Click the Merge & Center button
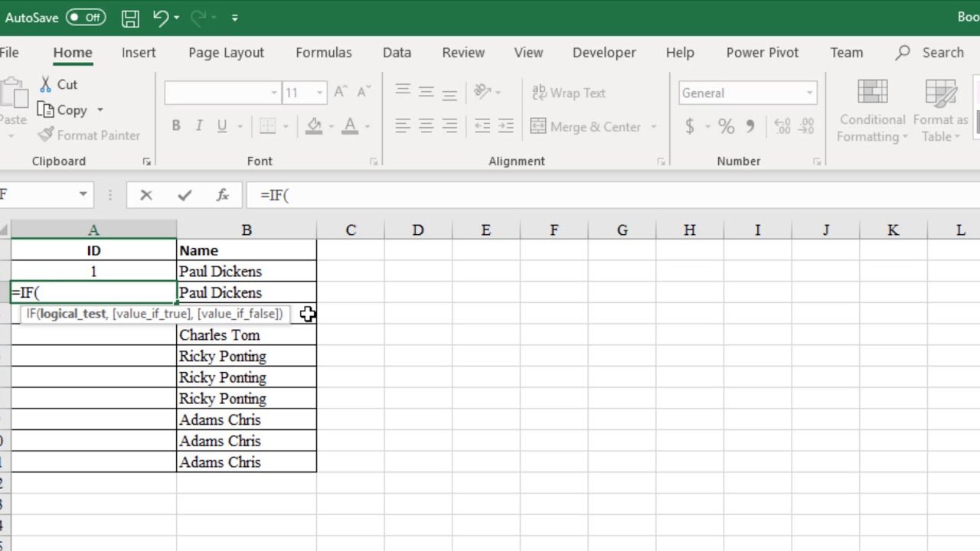This screenshot has height=551, width=980. click(594, 126)
